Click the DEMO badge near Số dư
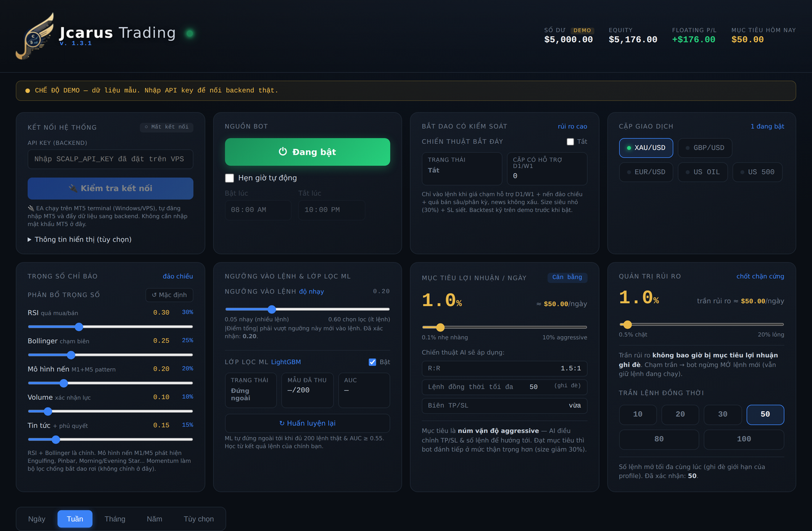Image resolution: width=812 pixels, height=531 pixels. point(582,30)
